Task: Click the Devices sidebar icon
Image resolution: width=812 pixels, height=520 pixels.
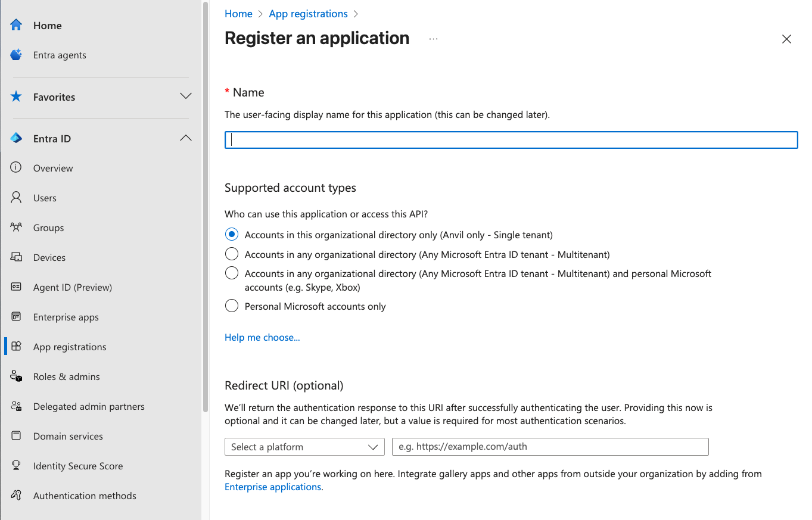Action: (16, 257)
